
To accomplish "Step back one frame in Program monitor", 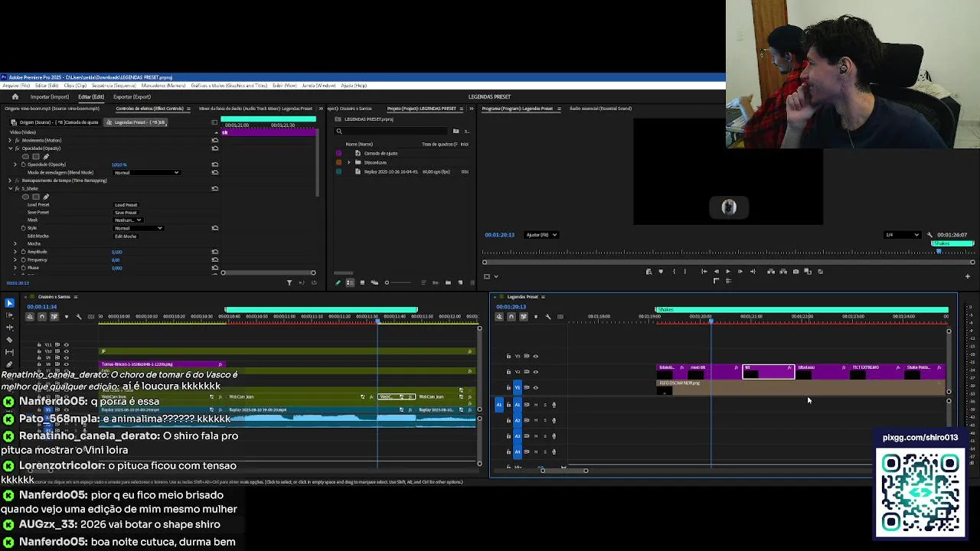I will [x=716, y=271].
